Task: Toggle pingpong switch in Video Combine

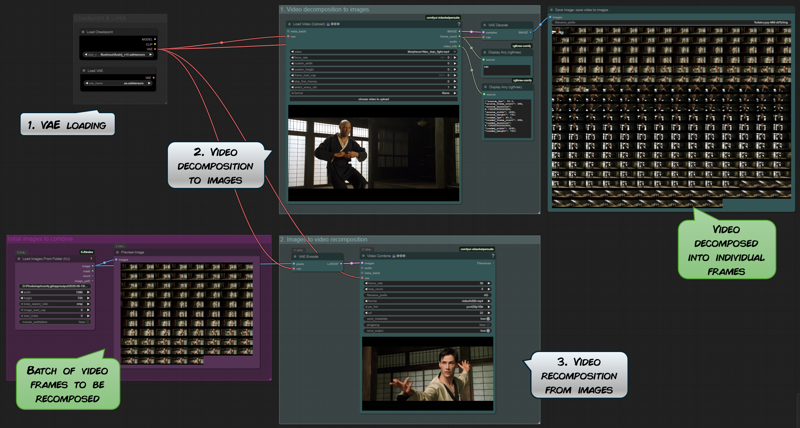Action: pyautogui.click(x=488, y=325)
